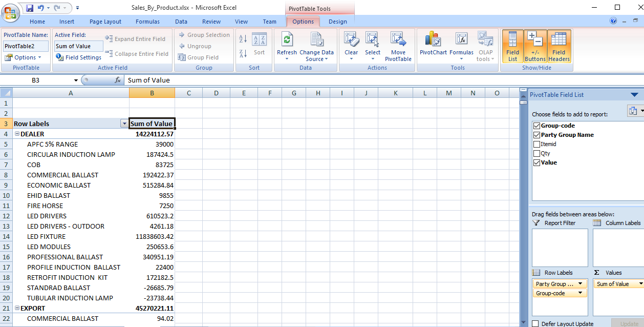The width and height of the screenshot is (644, 327).
Task: Select the cell with value 45270221.11
Action: [x=152, y=308]
